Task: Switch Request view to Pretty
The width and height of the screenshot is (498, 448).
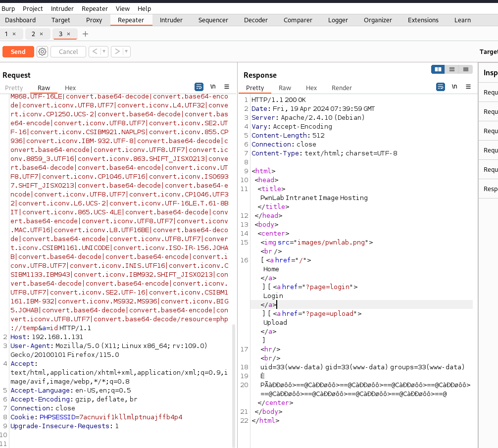Action: click(x=14, y=88)
